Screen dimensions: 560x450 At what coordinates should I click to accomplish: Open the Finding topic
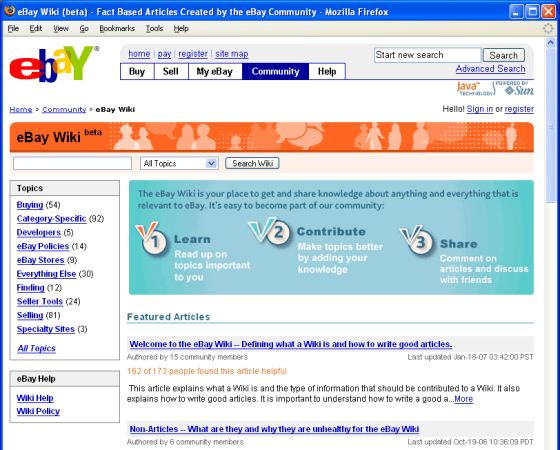30,288
